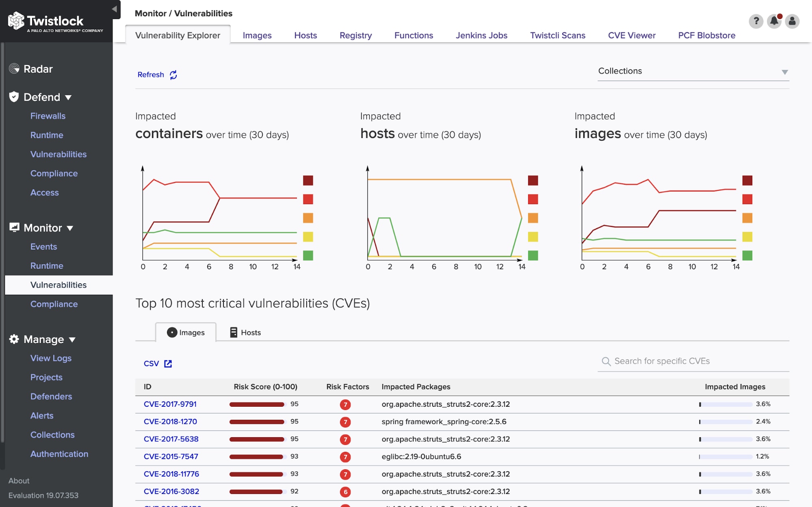The image size is (812, 507).
Task: Toggle the dark red legend square on the containers chart
Action: pos(308,180)
